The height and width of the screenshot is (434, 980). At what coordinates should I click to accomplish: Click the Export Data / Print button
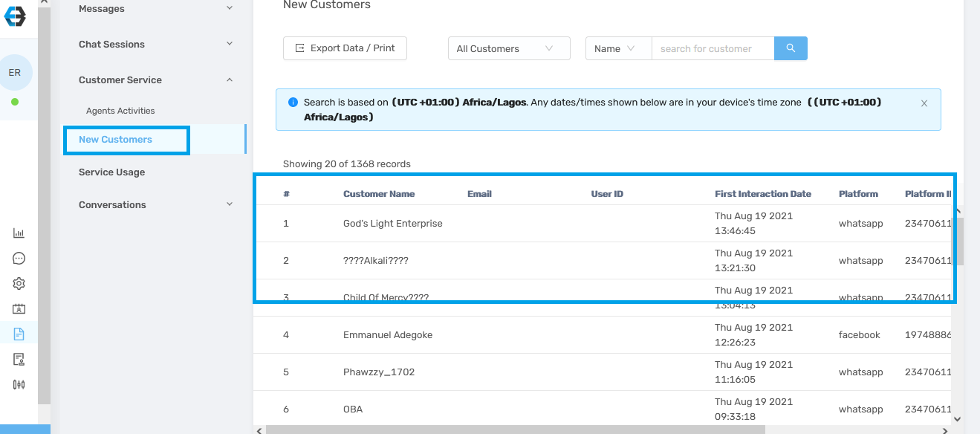point(345,48)
